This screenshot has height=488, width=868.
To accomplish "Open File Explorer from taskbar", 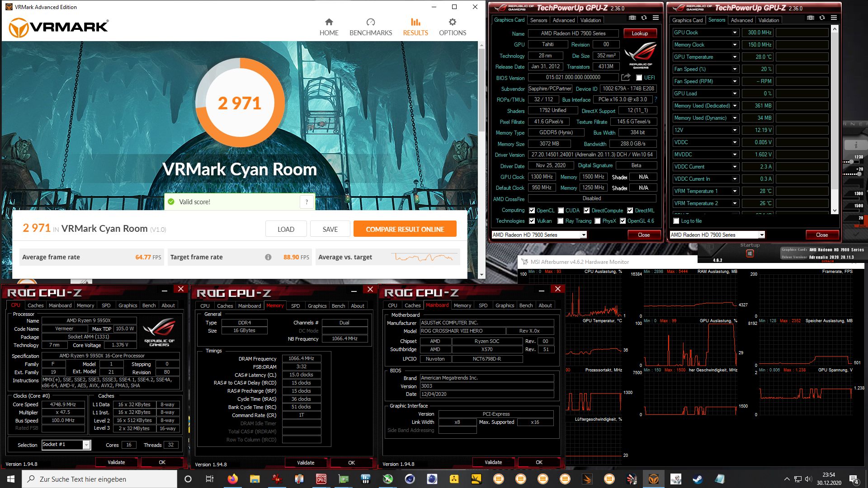I will 255,479.
